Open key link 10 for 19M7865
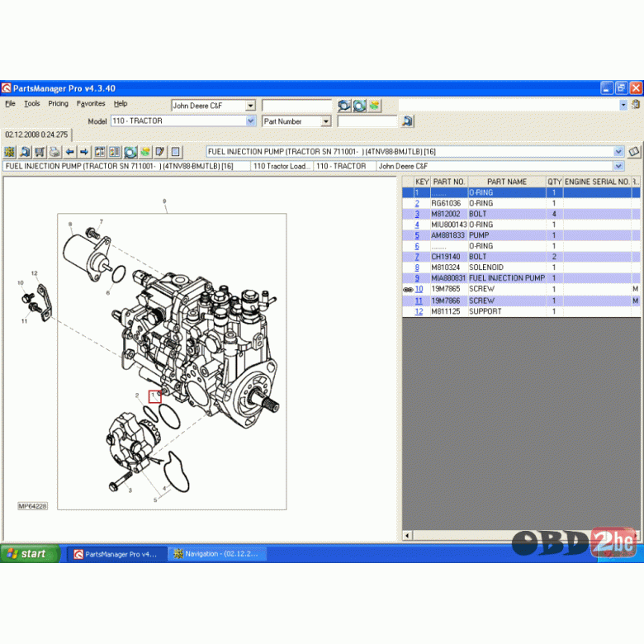The image size is (644, 644). 419,289
